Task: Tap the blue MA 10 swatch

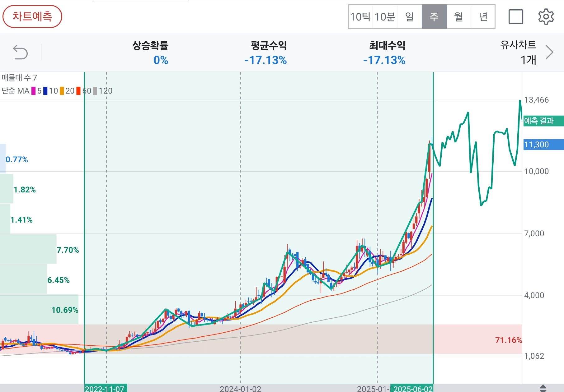Action: (x=45, y=91)
